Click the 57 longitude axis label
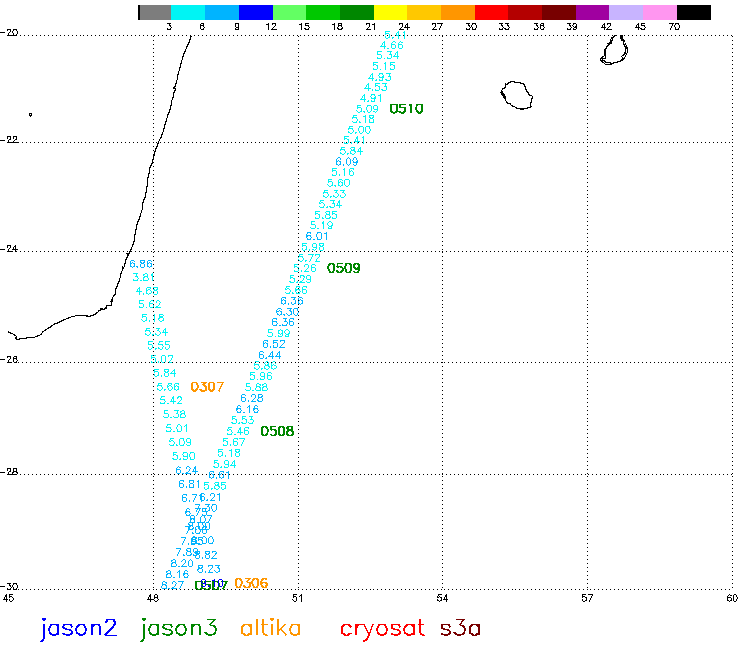The image size is (740, 650). coord(587,599)
